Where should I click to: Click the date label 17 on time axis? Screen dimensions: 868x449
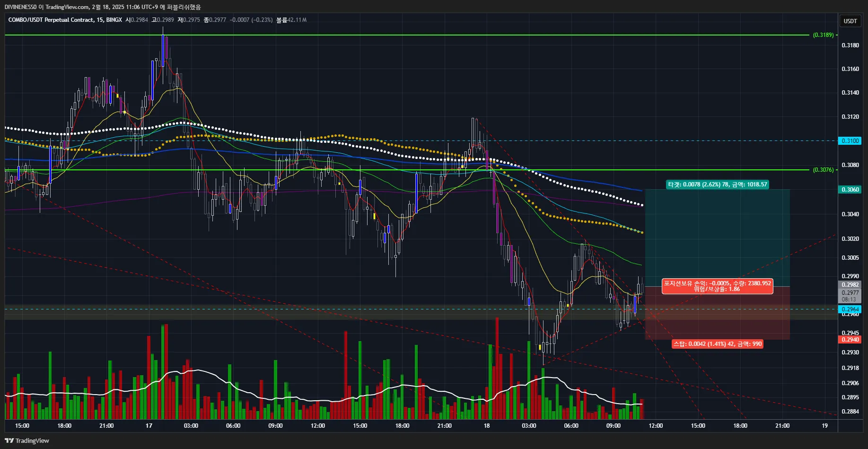click(x=149, y=425)
